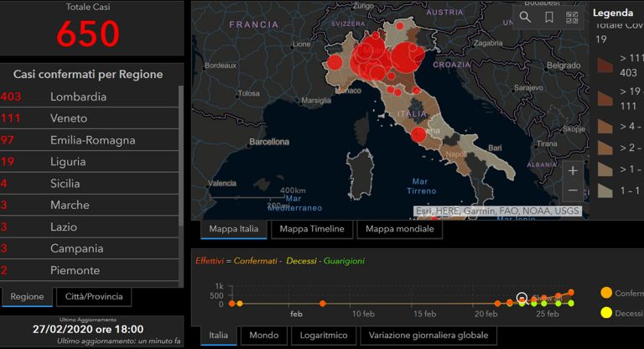Open map bookmarks icon
Screen dimensions: 644x349
(548, 18)
